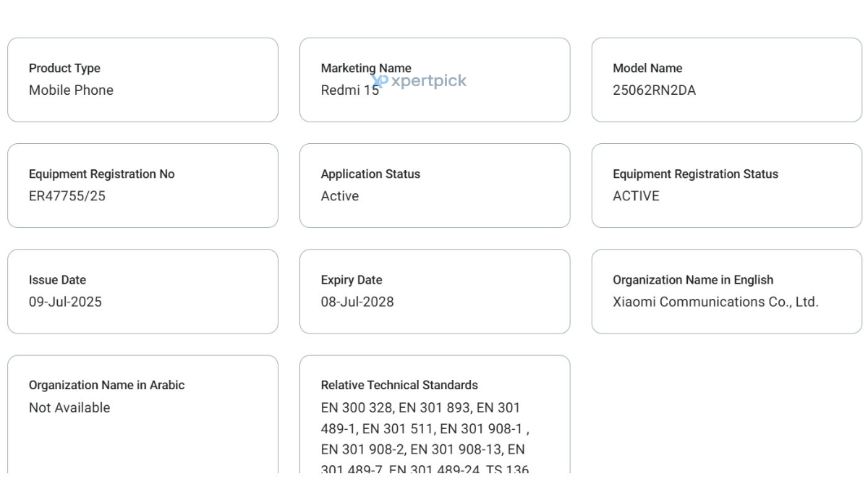Click the "Organization Name in Arabic" label

pyautogui.click(x=106, y=385)
